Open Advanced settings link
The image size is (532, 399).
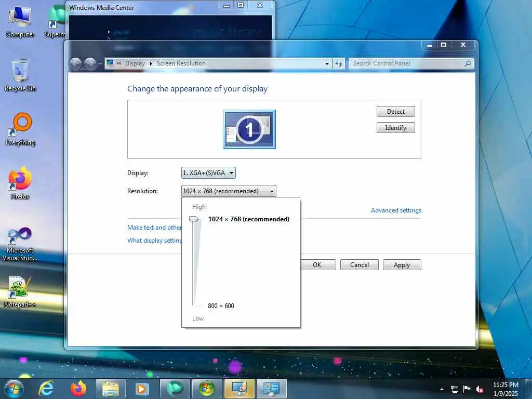pyautogui.click(x=396, y=210)
